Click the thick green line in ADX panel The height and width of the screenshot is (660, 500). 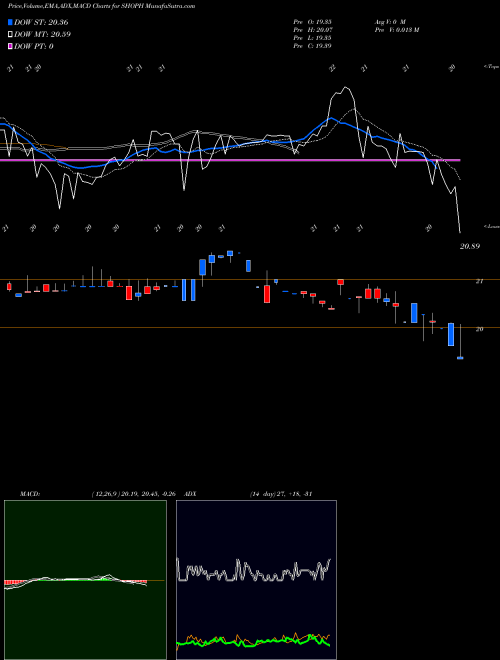click(x=253, y=641)
